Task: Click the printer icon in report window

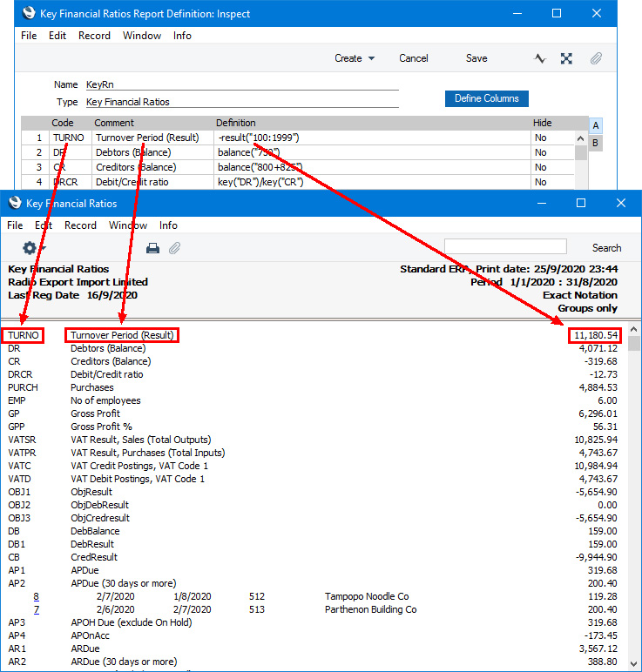Action: pyautogui.click(x=152, y=248)
